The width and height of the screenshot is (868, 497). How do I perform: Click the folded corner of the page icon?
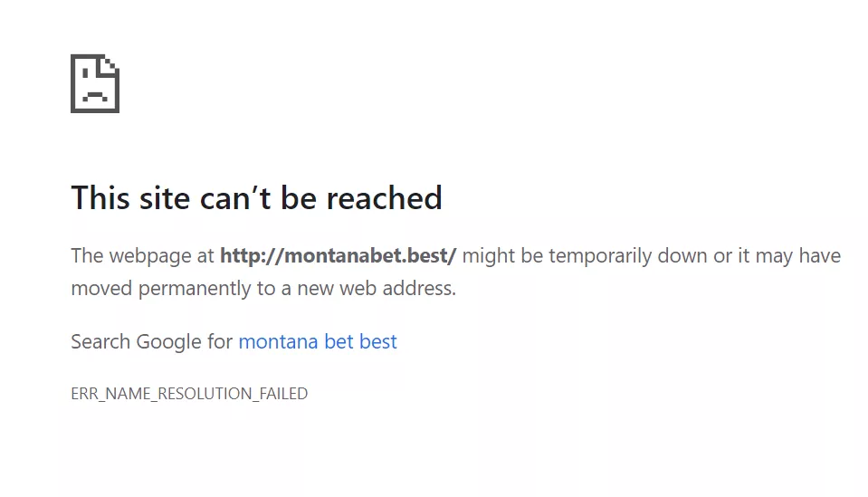110,64
